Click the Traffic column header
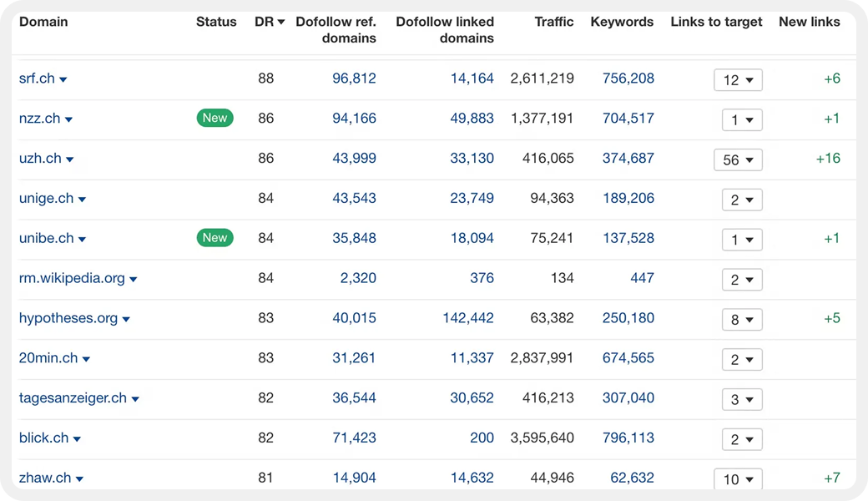The width and height of the screenshot is (868, 501). coord(553,23)
